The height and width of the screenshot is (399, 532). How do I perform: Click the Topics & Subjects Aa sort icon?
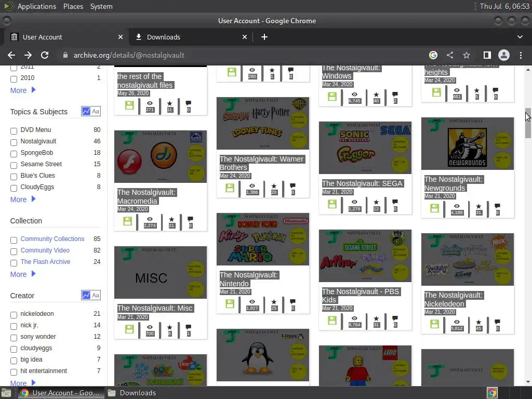[96, 111]
